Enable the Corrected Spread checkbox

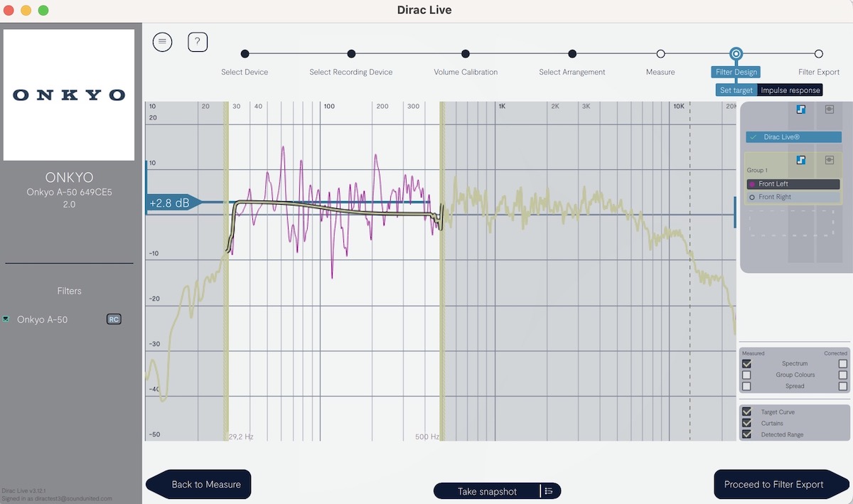point(843,386)
